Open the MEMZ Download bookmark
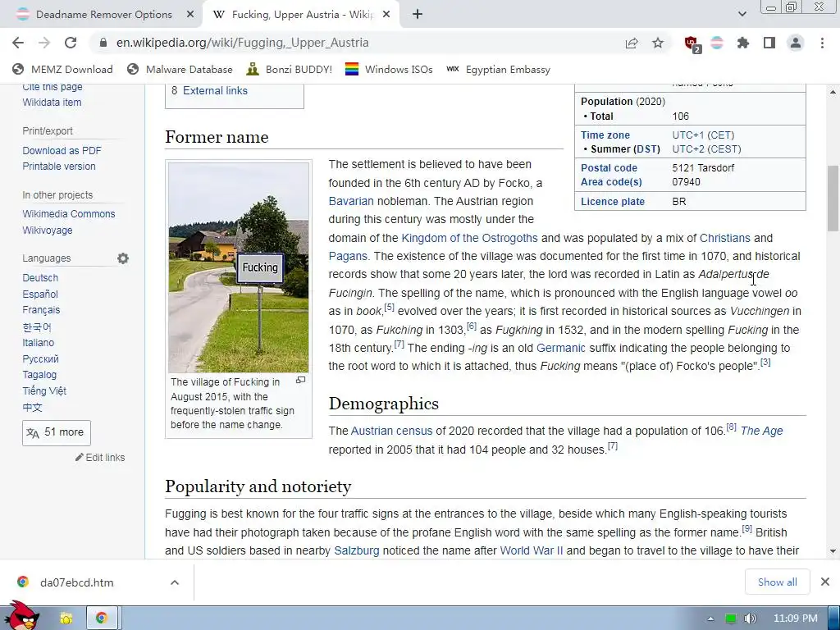The image size is (840, 630). coord(62,70)
